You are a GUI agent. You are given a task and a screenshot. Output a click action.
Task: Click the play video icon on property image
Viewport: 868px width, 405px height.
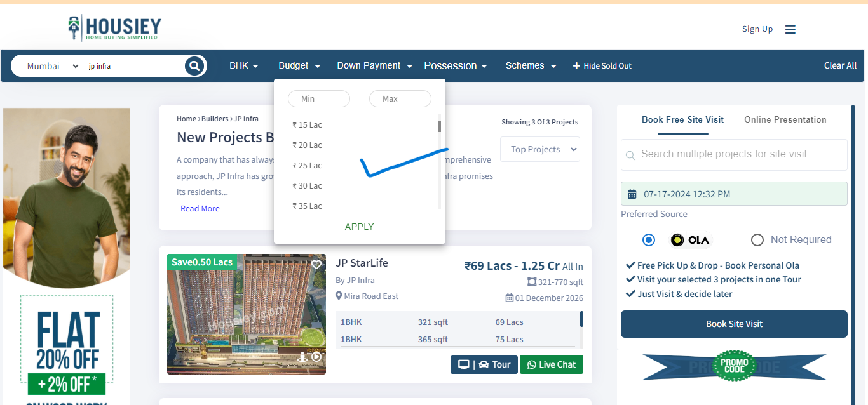coord(316,357)
